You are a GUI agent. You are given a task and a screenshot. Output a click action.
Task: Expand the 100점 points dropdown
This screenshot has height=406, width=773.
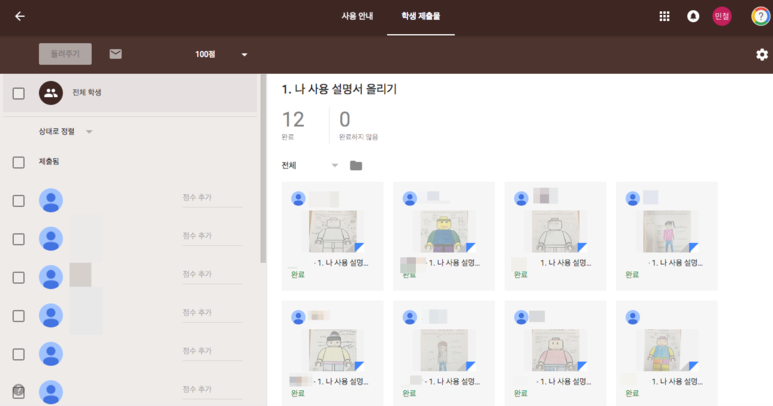click(x=244, y=55)
